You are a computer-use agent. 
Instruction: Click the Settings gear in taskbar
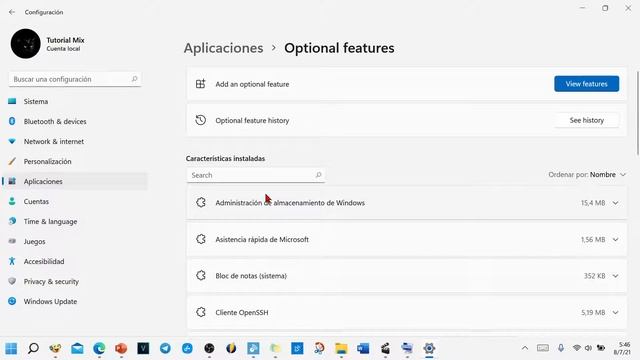coord(429,349)
